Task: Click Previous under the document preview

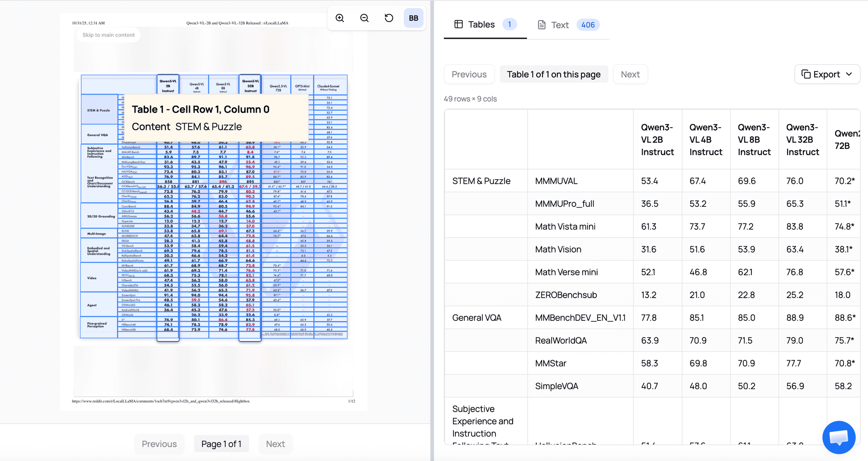Action: click(159, 443)
